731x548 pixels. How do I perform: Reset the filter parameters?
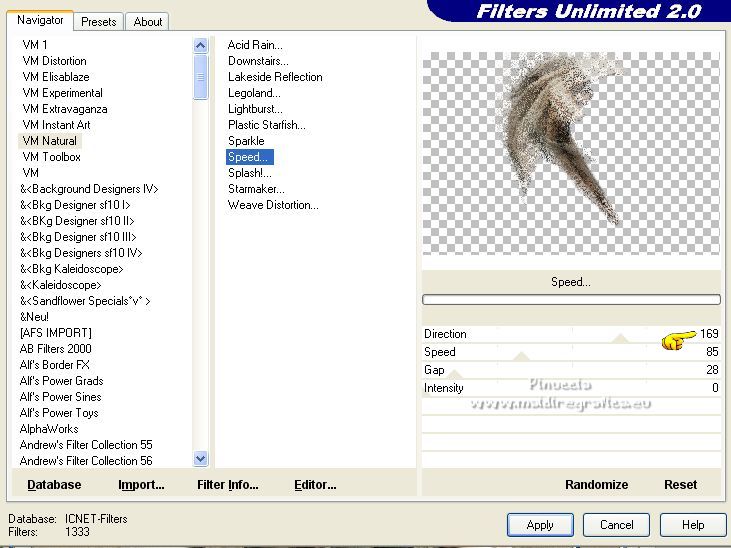(680, 485)
